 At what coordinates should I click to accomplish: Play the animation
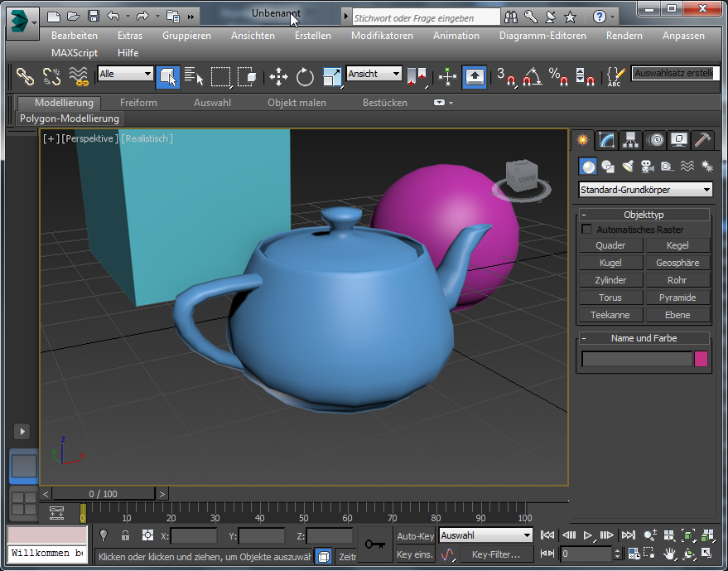tap(587, 535)
